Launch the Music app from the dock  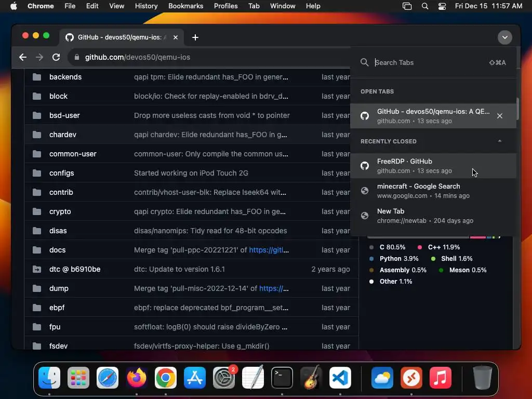[x=441, y=378]
